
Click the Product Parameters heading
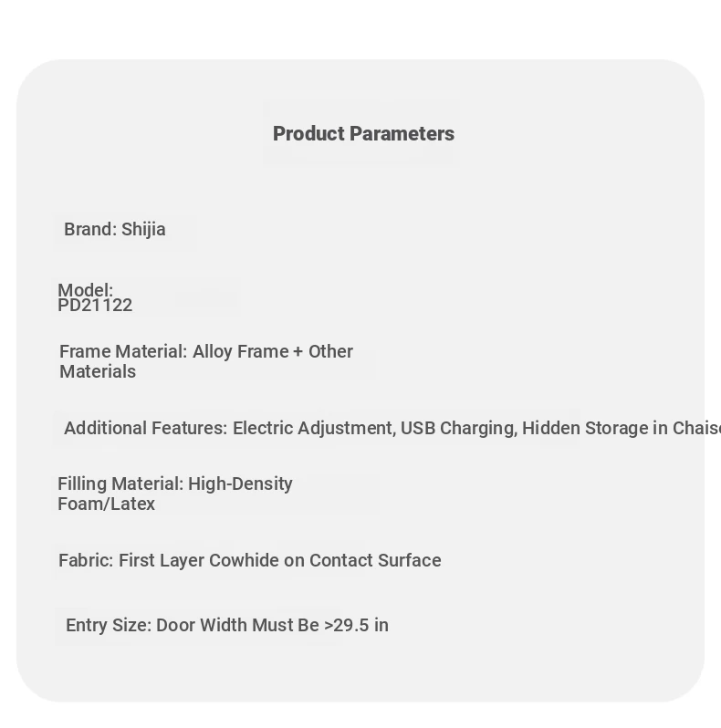(363, 134)
